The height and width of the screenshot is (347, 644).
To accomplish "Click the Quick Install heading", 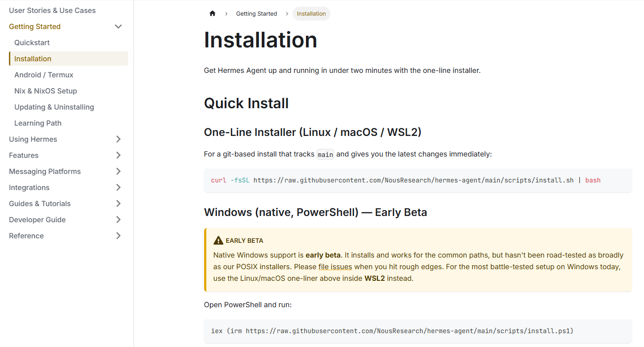I will point(246,103).
